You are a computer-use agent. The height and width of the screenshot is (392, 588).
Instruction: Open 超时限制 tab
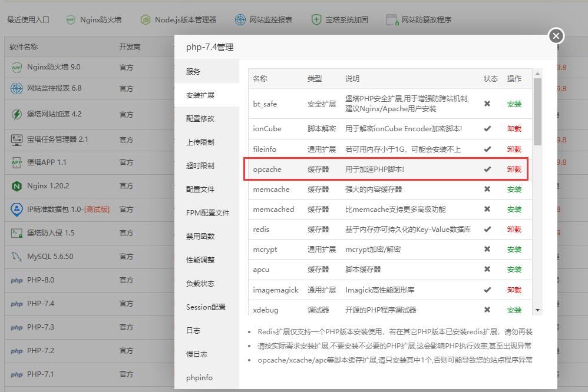(207, 165)
